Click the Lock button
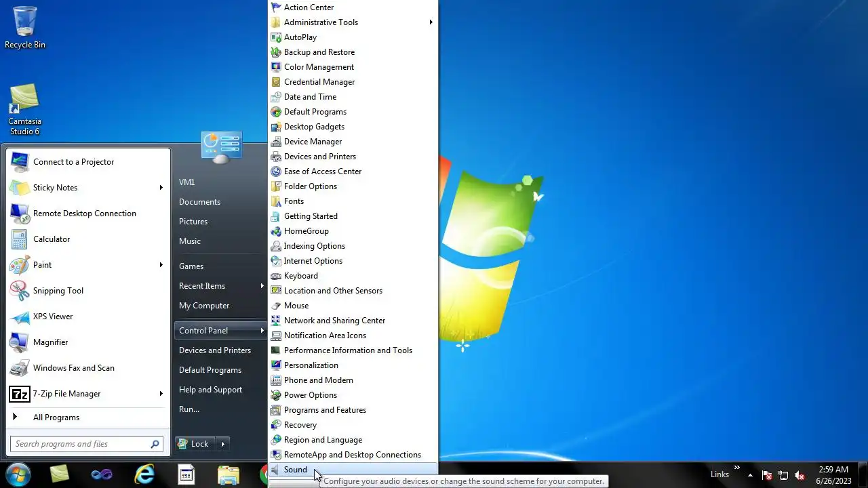Viewport: 868px width, 488px height. (195, 444)
